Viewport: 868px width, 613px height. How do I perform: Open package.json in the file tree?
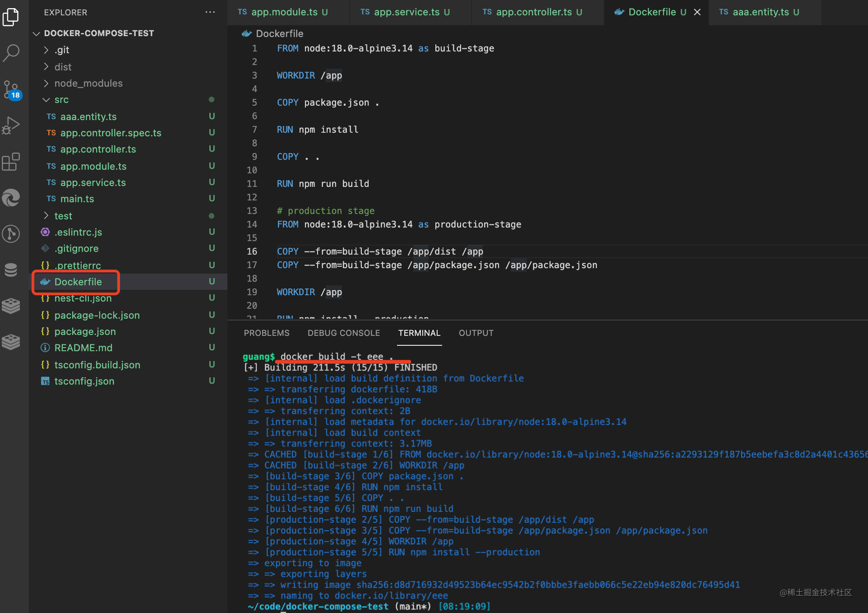(x=85, y=332)
